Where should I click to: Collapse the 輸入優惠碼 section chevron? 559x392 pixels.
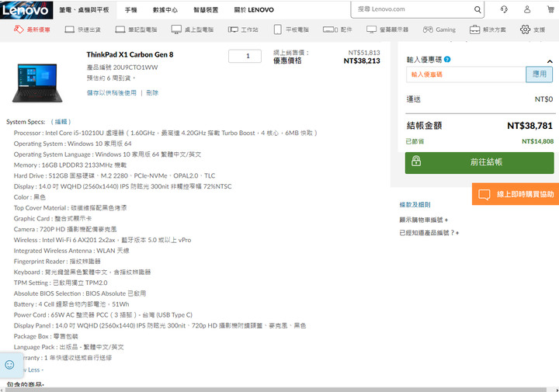pyautogui.click(x=550, y=61)
